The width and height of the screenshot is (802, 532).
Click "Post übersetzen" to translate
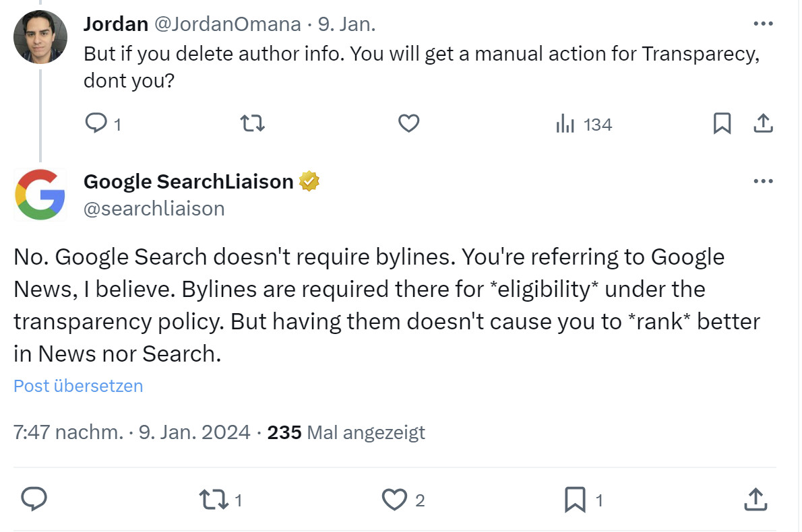(x=78, y=386)
